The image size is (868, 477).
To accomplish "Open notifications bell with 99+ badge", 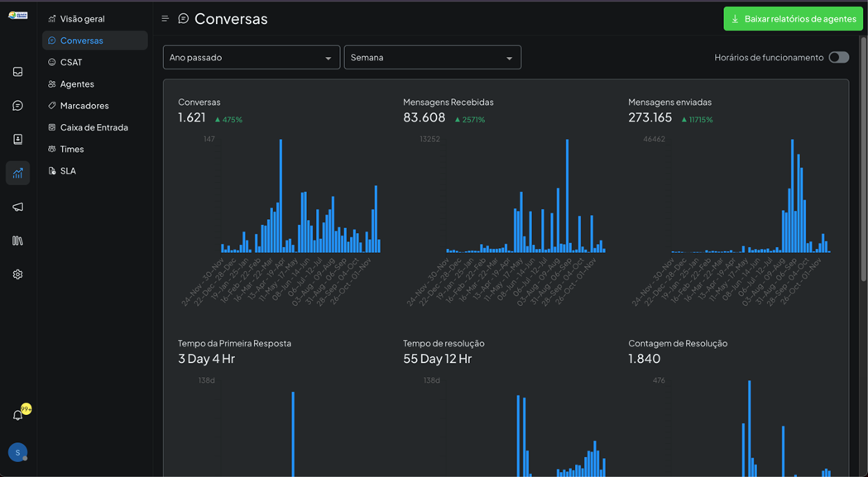I will click(18, 414).
